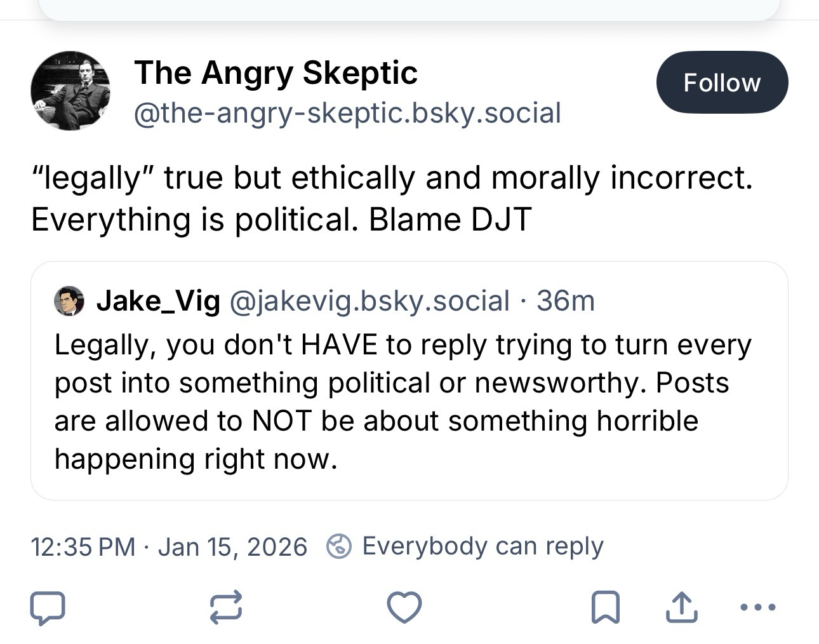819x644 pixels.
Task: Open the three-dot more options menu
Action: pyautogui.click(x=758, y=607)
